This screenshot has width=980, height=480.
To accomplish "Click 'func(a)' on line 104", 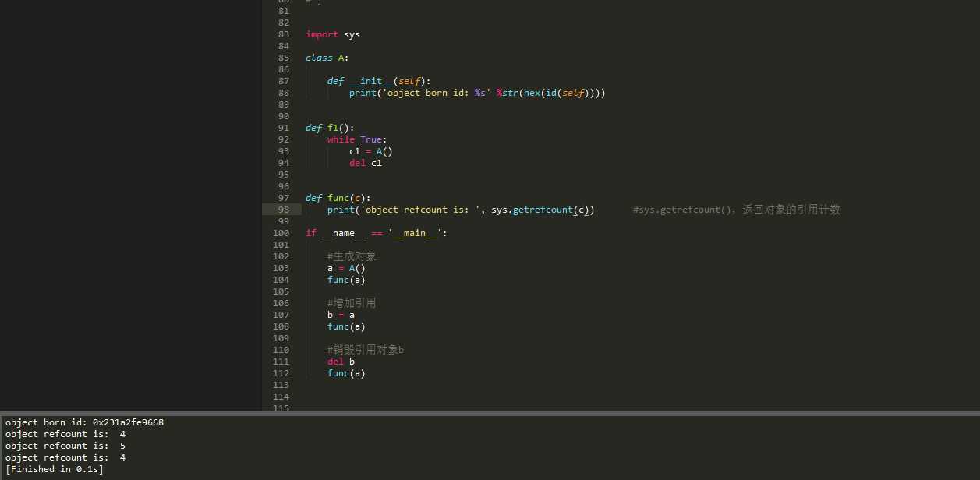I will [346, 280].
